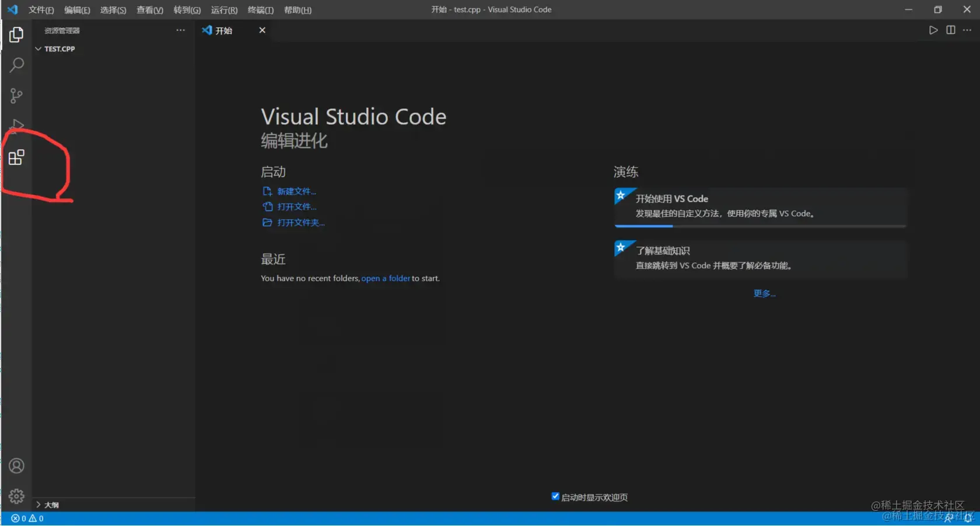
Task: Open the Manage gear icon
Action: (x=16, y=496)
